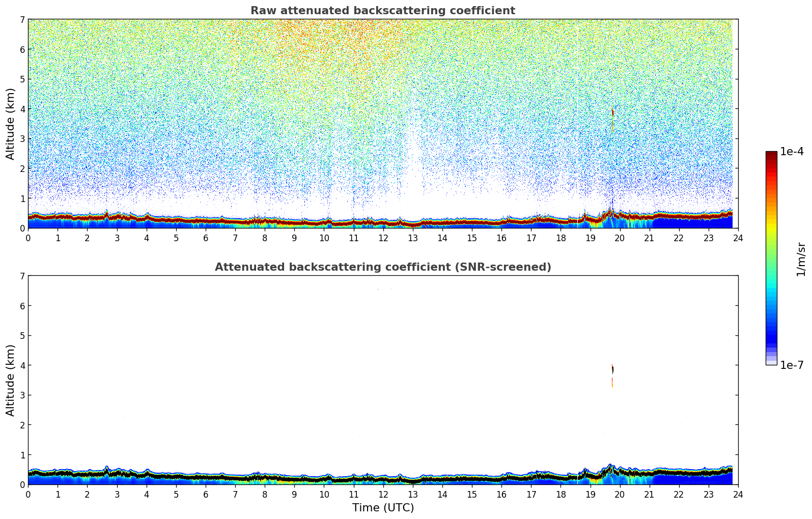
Task: Click the '1e-4' colorbar maximum label
Action: pyautogui.click(x=792, y=152)
